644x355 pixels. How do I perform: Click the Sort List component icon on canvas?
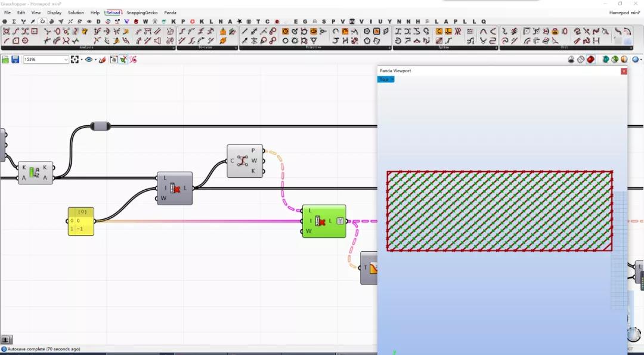coord(35,172)
